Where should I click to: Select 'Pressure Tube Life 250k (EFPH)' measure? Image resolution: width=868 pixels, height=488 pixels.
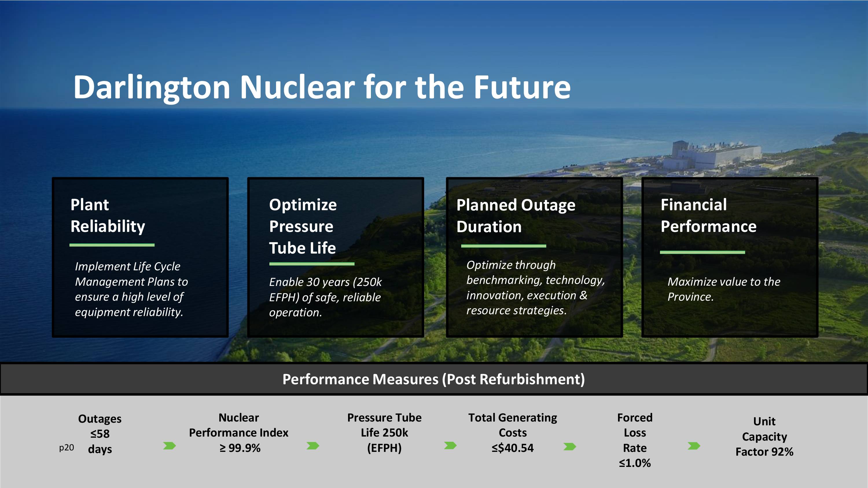384,433
